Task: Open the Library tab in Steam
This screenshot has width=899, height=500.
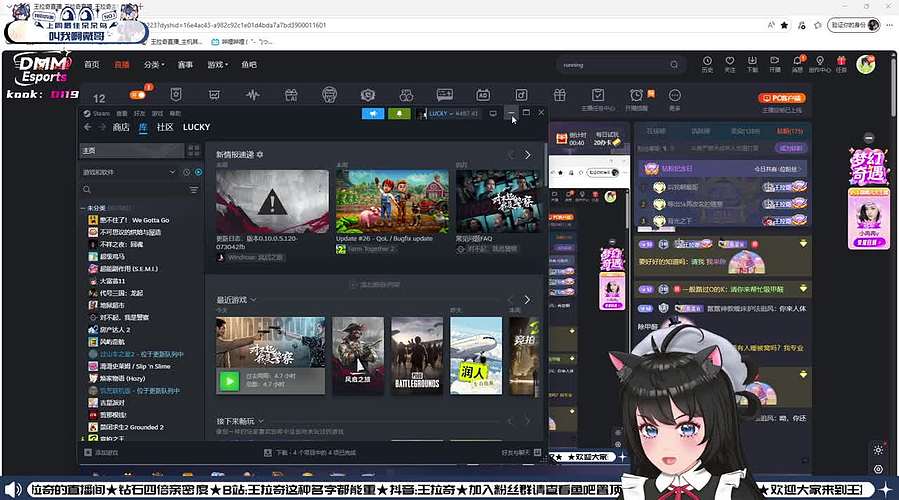Action: click(x=143, y=127)
